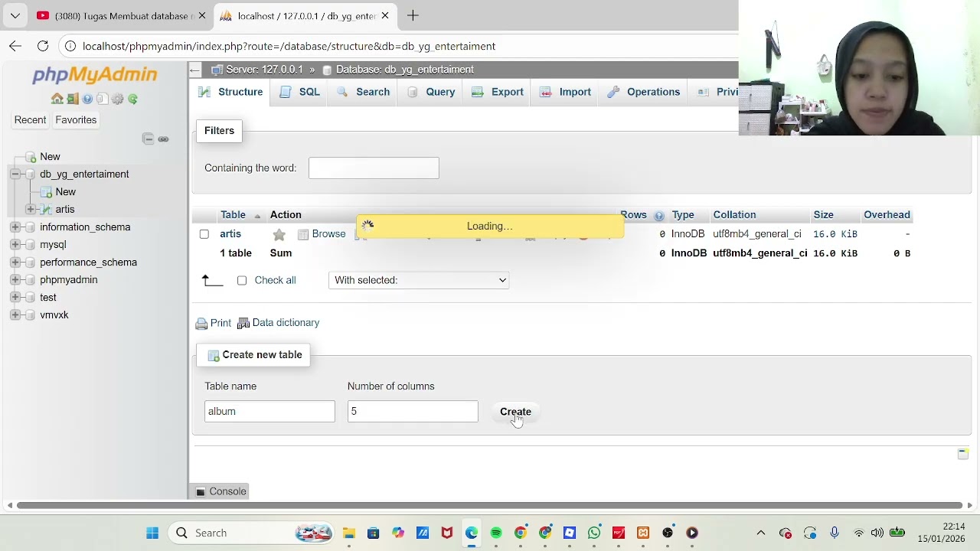Open the Query tab
980x551 pixels.
[x=431, y=92]
